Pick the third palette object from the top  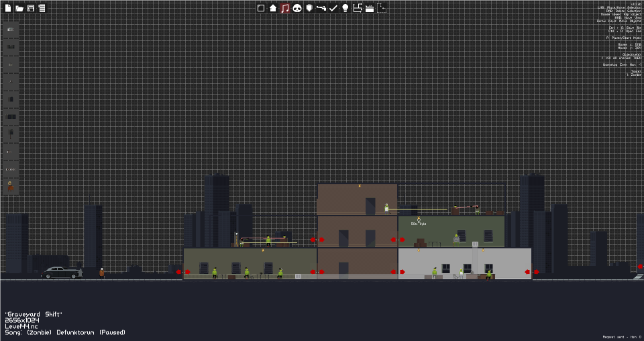pyautogui.click(x=11, y=64)
